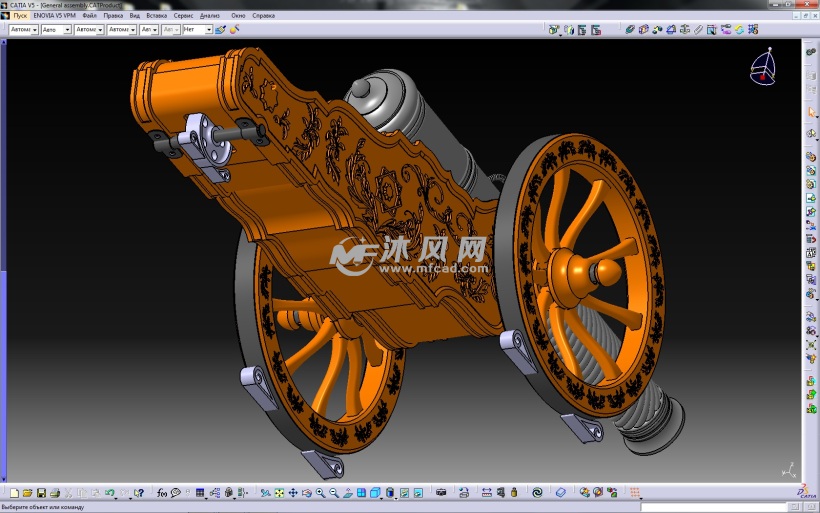
Task: Click the New document icon
Action: pos(14,493)
